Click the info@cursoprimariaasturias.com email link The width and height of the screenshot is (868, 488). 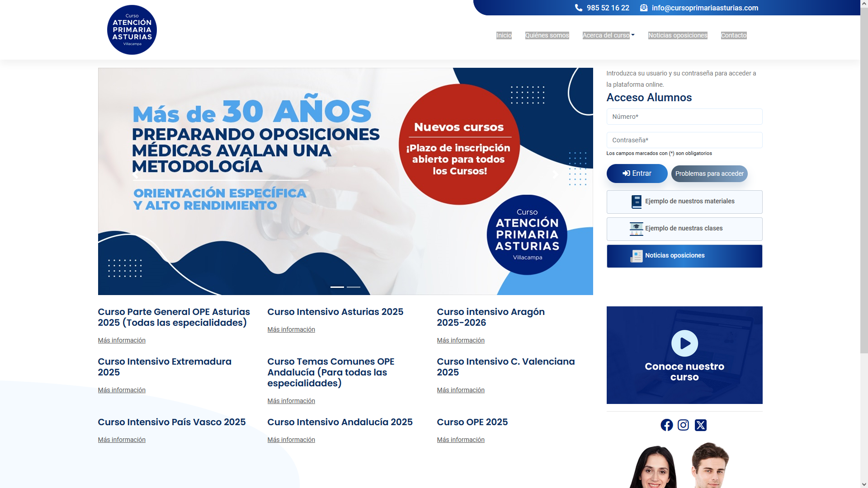pos(705,8)
